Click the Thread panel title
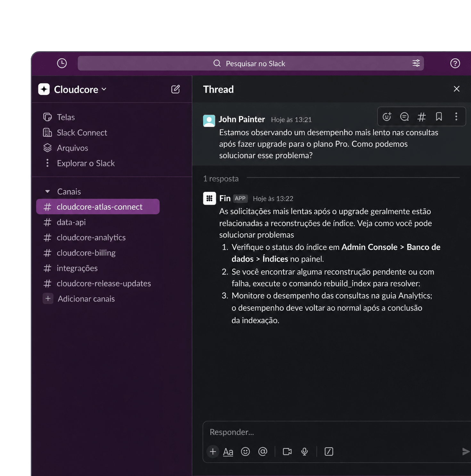Screen dimensions: 471x476 point(218,89)
